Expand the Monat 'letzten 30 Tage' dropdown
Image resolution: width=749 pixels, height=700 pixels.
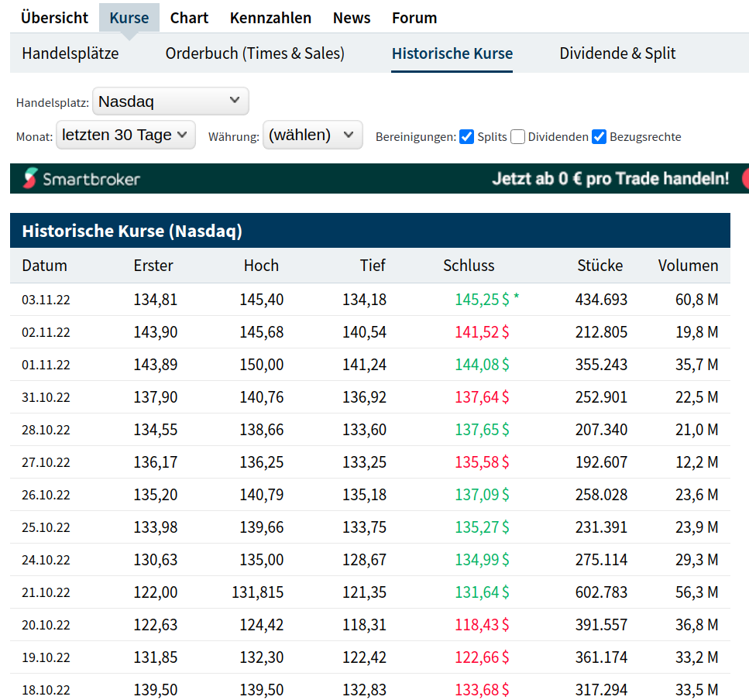[x=125, y=136]
